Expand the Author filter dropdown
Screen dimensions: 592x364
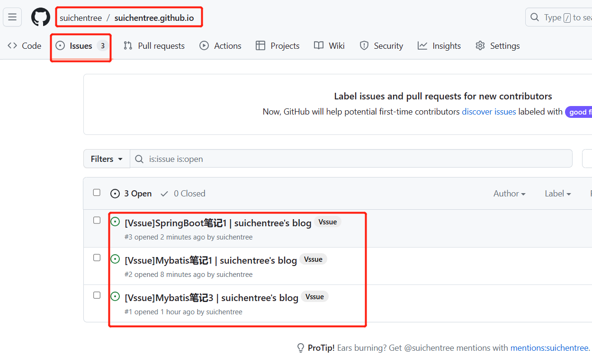pyautogui.click(x=509, y=194)
